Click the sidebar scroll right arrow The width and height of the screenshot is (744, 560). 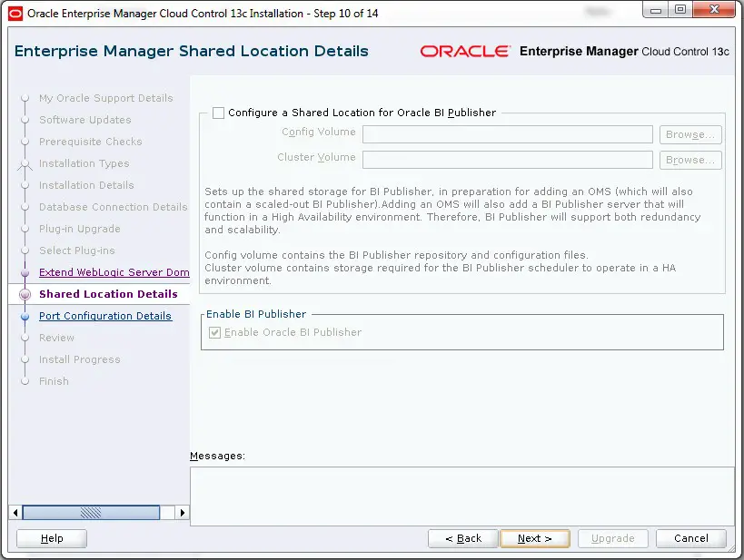183,513
